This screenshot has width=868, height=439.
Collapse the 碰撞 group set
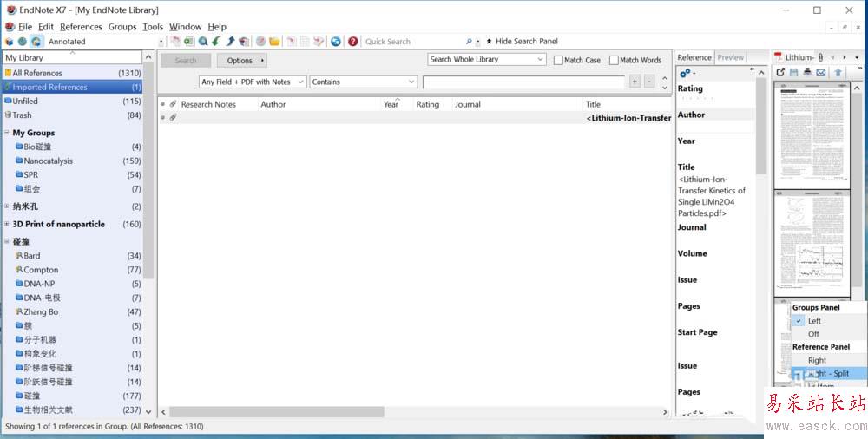click(7, 242)
